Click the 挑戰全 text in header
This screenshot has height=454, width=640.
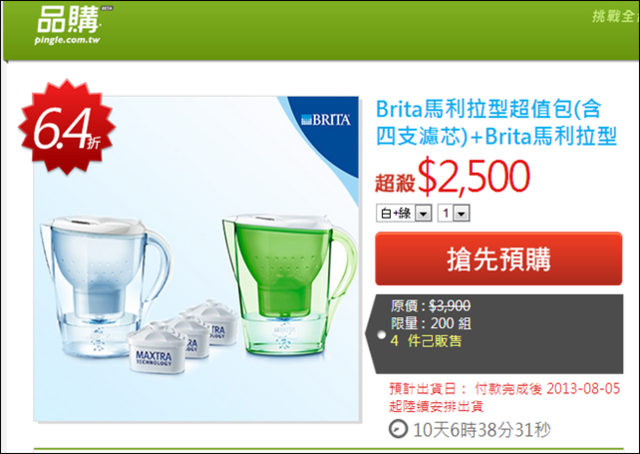click(614, 16)
